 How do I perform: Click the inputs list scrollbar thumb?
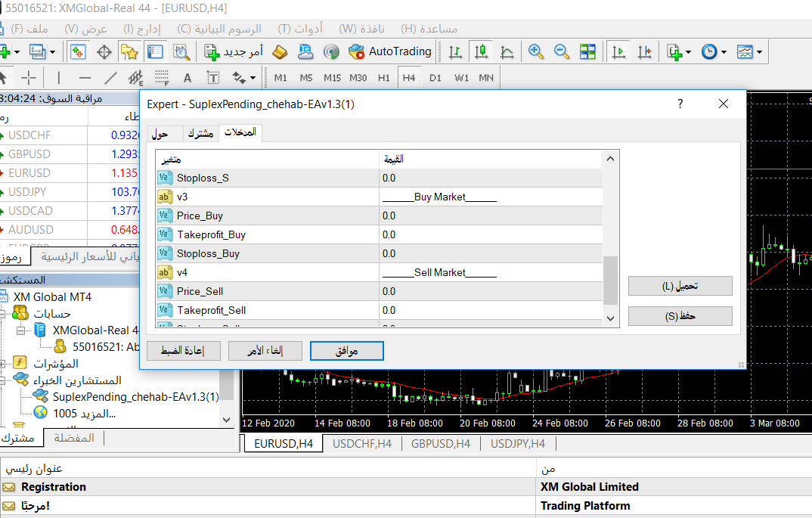(x=611, y=281)
